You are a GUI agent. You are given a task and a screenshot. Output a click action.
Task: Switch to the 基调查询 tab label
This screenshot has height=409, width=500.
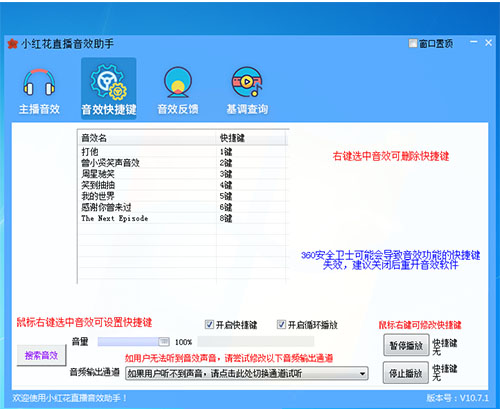pos(247,109)
